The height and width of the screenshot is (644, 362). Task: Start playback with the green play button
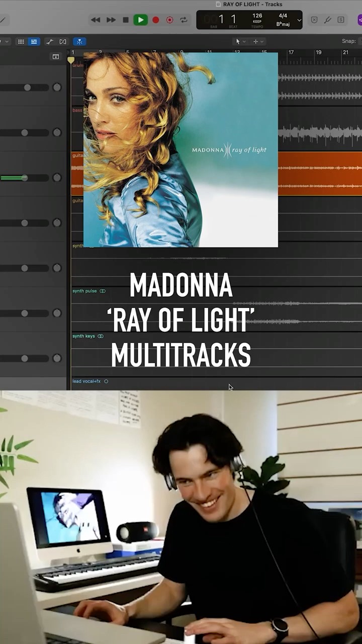[140, 20]
